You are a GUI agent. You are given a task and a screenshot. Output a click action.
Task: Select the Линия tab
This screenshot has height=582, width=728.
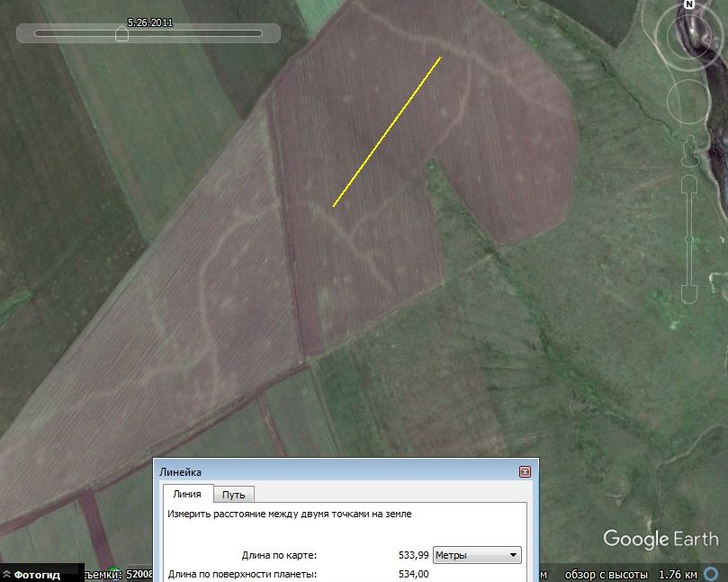[187, 494]
